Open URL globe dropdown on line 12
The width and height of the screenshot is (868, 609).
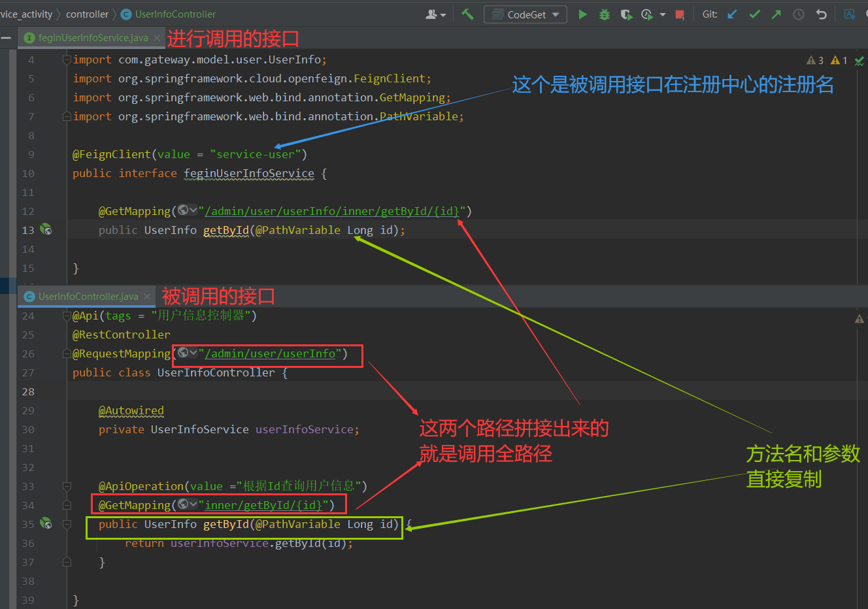188,210
